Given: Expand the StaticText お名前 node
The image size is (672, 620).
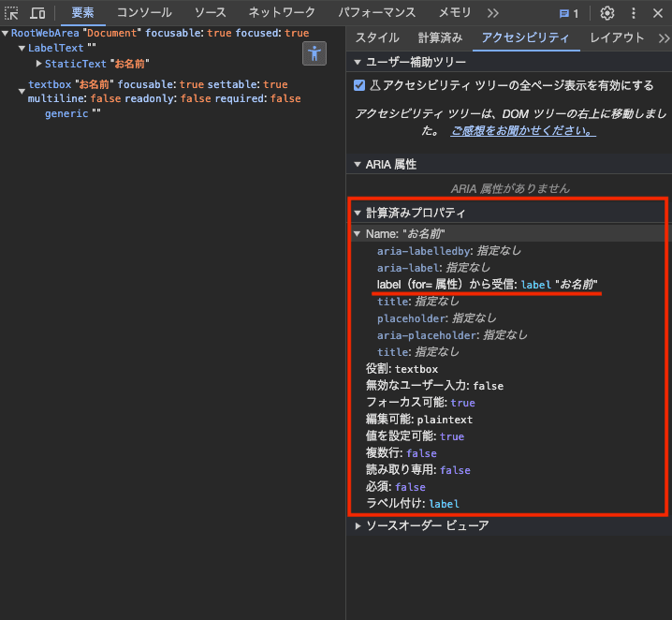Looking at the screenshot, I should coord(38,64).
